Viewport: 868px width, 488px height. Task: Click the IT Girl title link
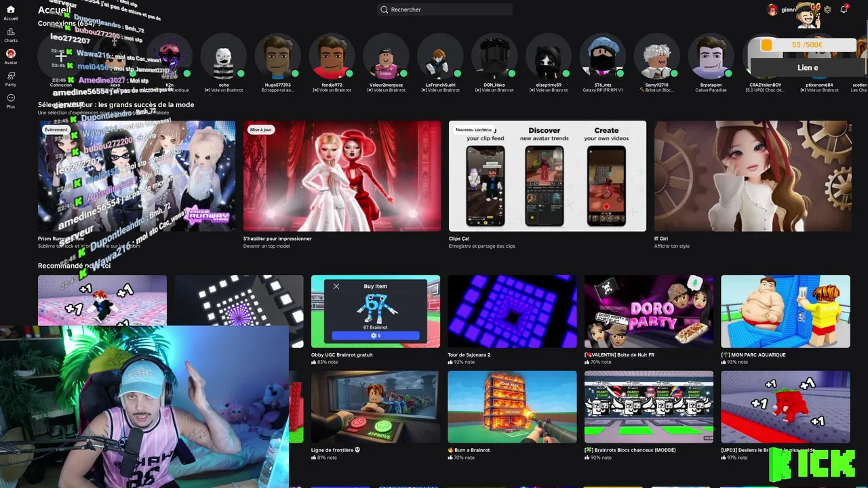point(661,239)
